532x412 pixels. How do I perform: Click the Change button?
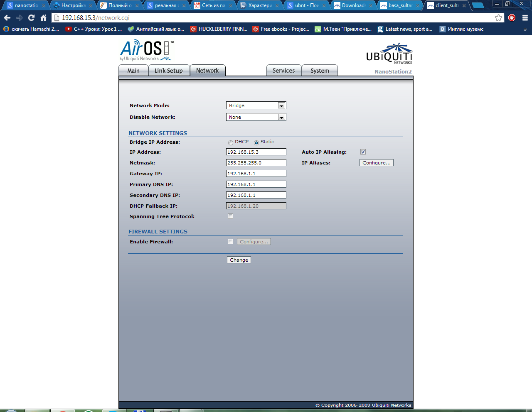[239, 260]
